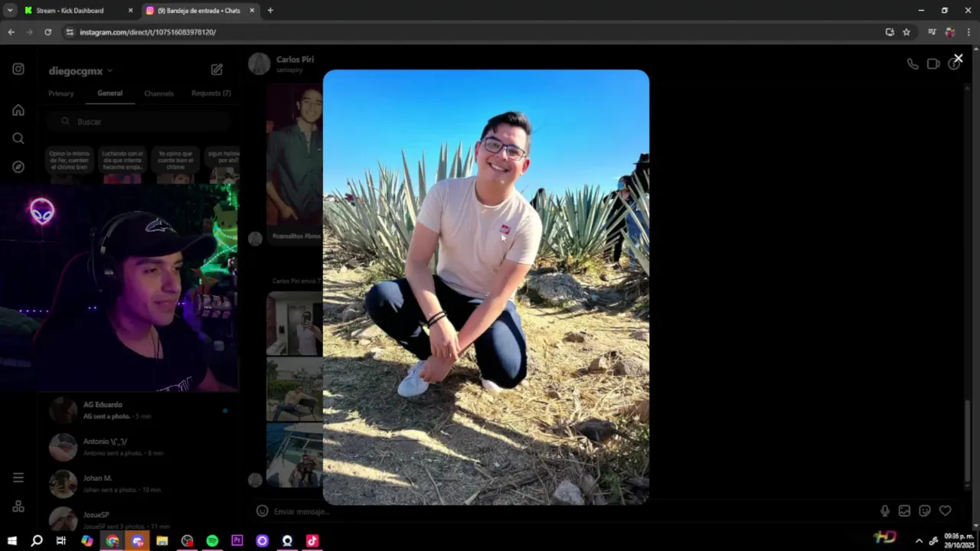Open the sticker or GIF picker
The height and width of the screenshot is (551, 980).
tap(925, 511)
